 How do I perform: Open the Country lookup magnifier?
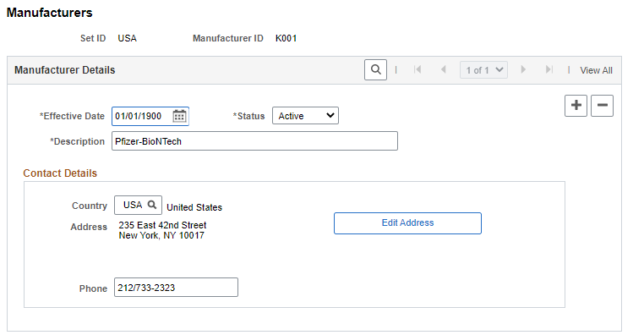pyautogui.click(x=152, y=205)
